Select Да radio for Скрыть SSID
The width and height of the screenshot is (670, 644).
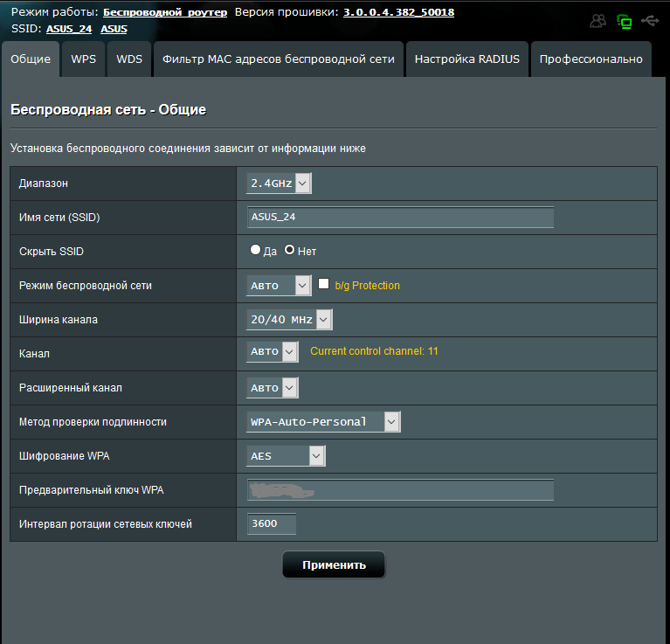tap(255, 250)
